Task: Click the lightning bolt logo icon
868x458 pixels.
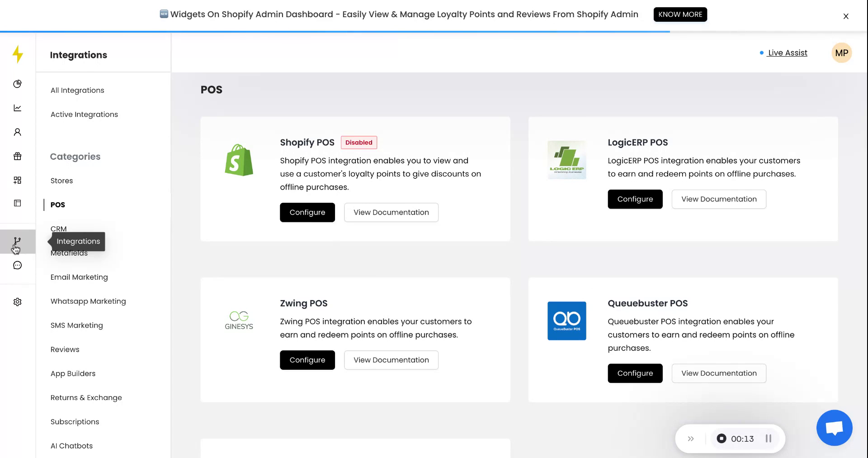Action: (18, 54)
